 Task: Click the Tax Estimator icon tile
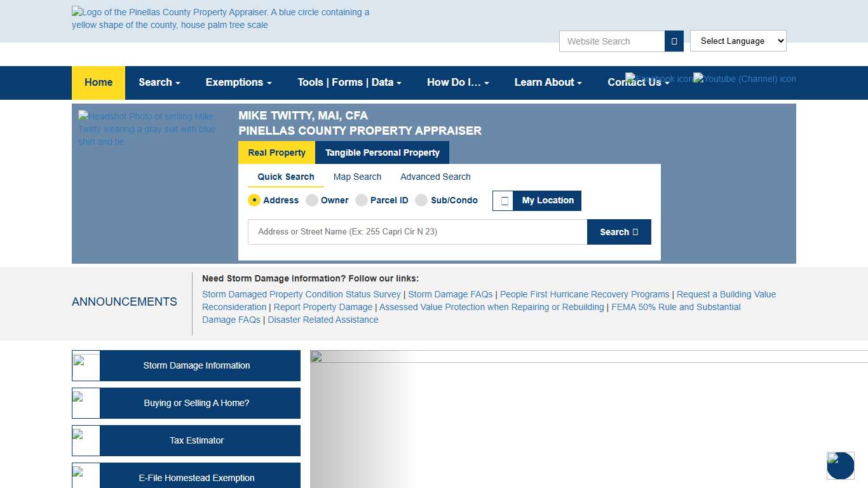coord(86,440)
